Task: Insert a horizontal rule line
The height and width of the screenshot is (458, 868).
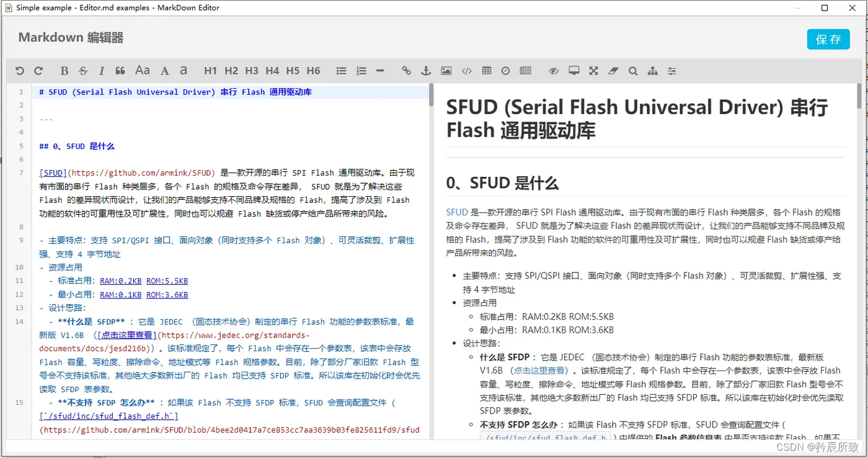Action: tap(380, 71)
